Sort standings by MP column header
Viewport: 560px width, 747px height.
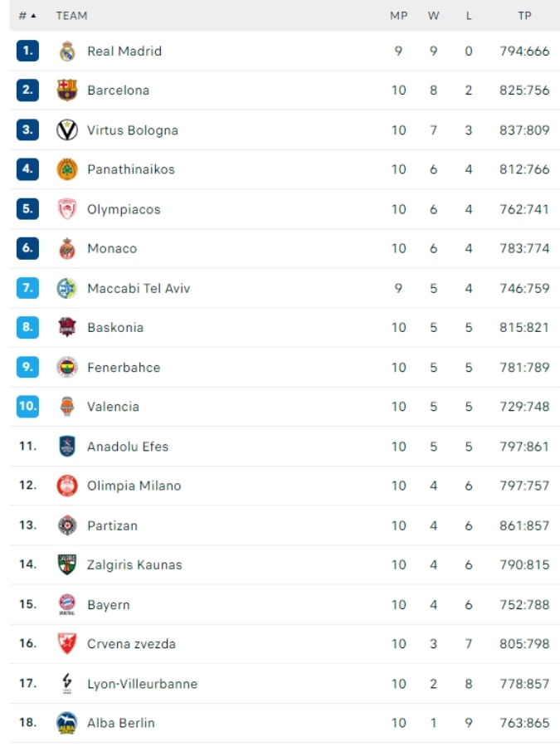(398, 16)
